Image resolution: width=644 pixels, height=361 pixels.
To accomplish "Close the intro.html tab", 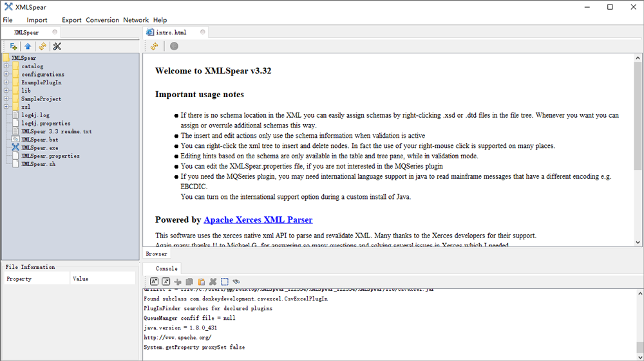I will click(202, 32).
